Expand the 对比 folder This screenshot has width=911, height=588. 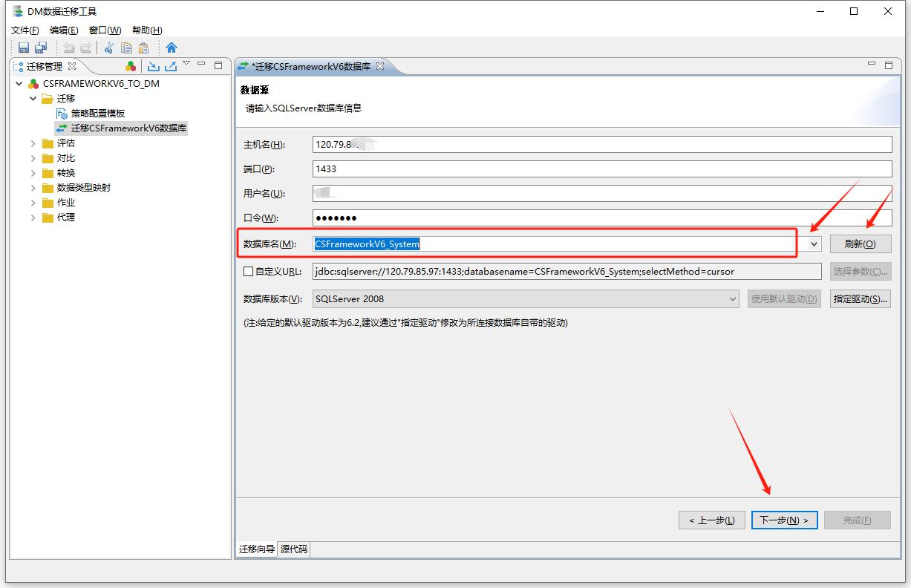pos(33,158)
